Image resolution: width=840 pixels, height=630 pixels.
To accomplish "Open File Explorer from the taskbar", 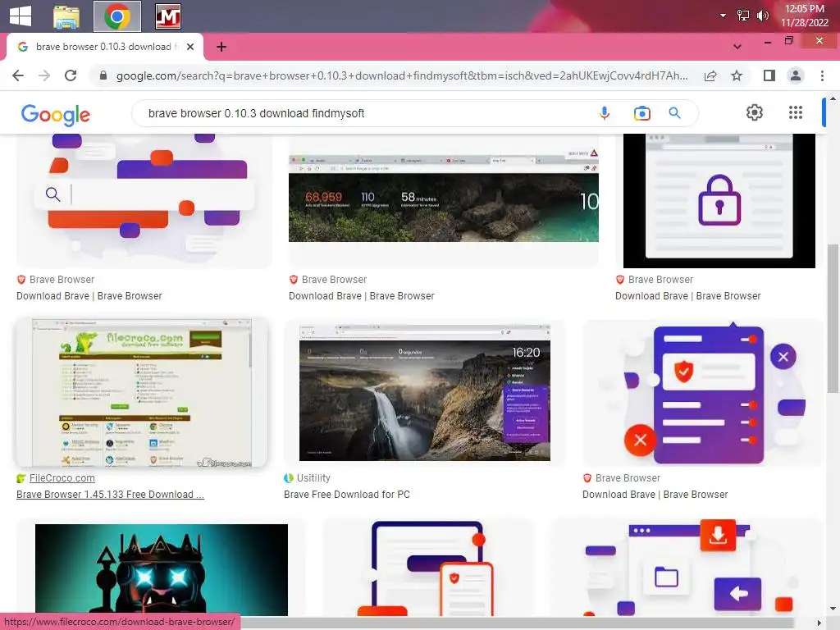I will (66, 16).
